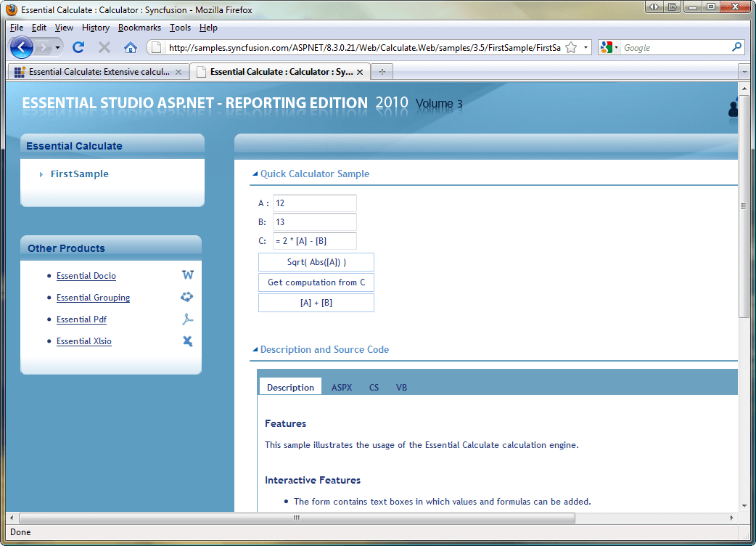
Task: Expand the FirstSample arrow marker
Action: [41, 174]
